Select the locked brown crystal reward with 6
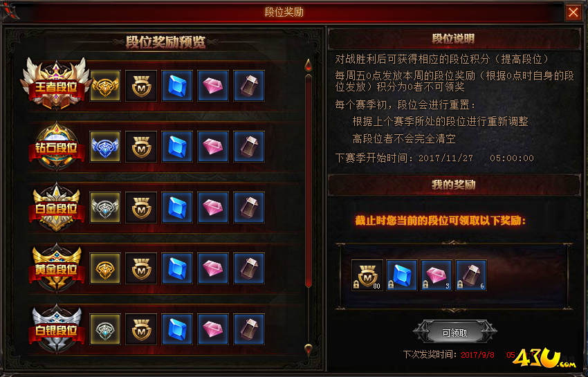588x377 pixels. point(471,275)
